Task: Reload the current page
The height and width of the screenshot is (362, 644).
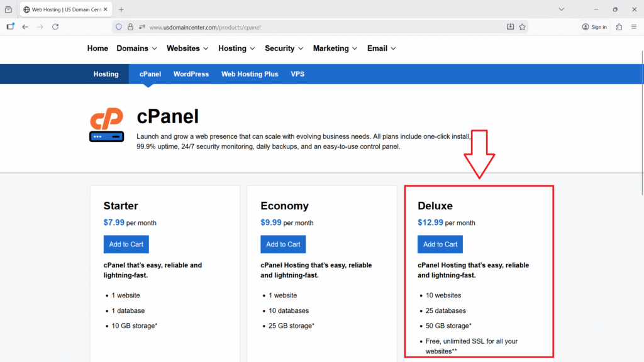Action: pos(55,27)
